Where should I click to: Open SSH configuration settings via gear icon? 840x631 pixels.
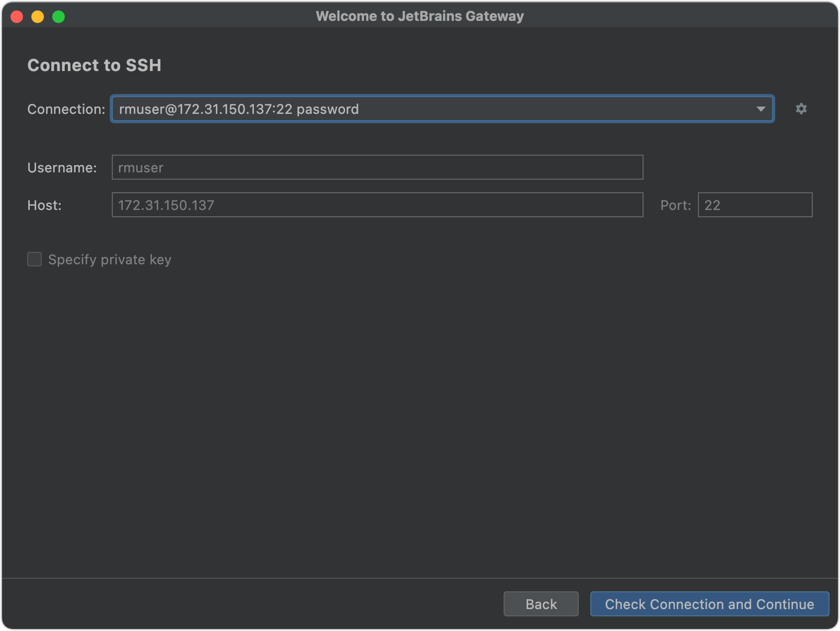coord(801,109)
